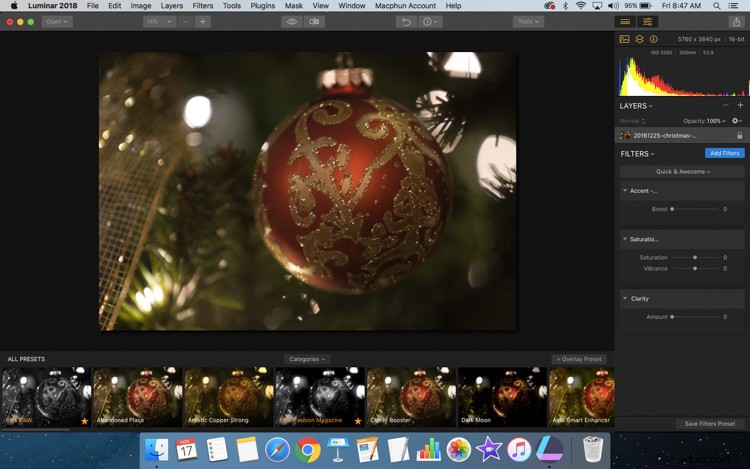Open the Tools dropdown in toolbar
This screenshot has height=469, width=750.
point(528,22)
